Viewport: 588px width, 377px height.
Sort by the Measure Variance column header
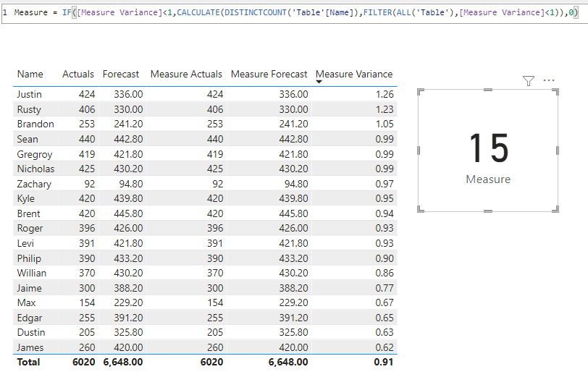[354, 75]
